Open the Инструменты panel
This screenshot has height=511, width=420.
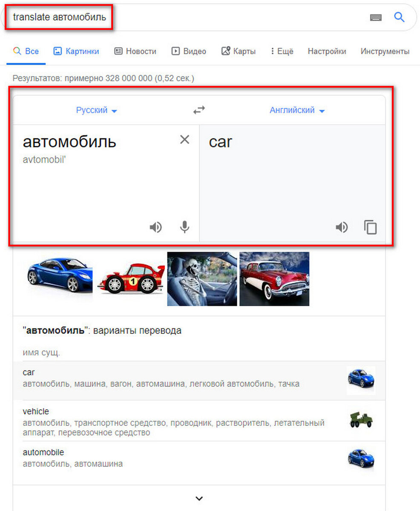385,51
